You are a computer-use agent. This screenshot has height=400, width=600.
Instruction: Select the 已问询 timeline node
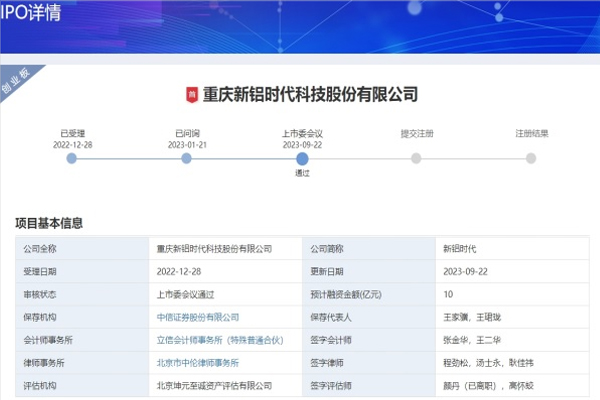click(x=187, y=158)
